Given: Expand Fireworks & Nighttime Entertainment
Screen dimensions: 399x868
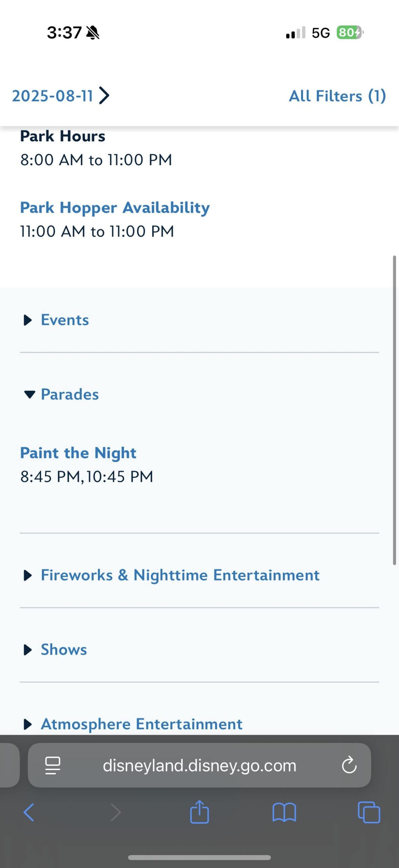Looking at the screenshot, I should pos(180,575).
